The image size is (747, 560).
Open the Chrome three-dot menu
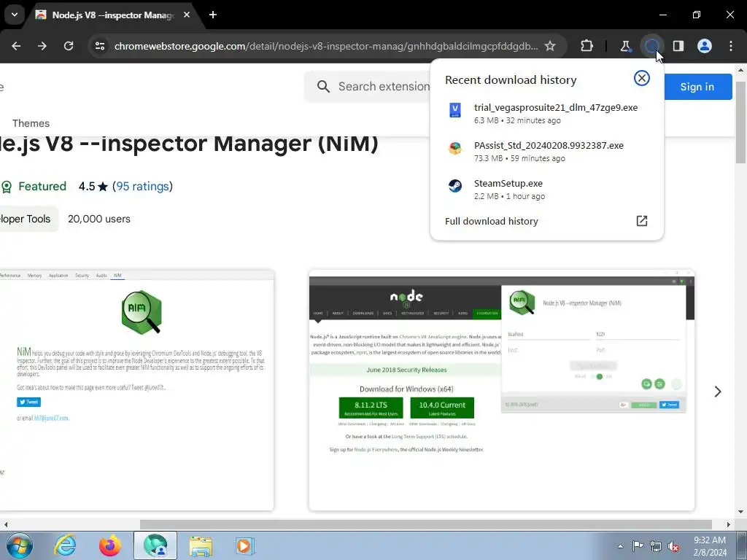[731, 46]
